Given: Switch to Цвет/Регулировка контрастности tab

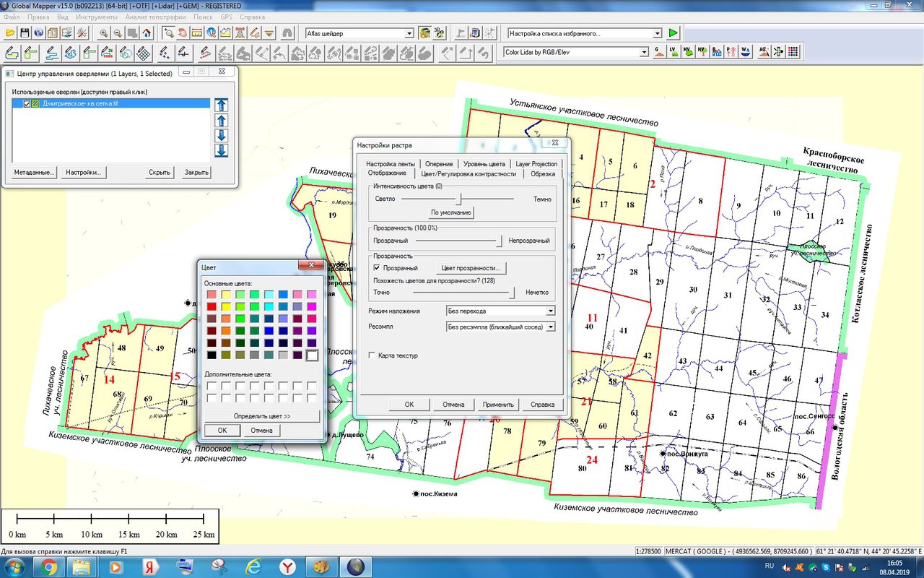Looking at the screenshot, I should (470, 173).
